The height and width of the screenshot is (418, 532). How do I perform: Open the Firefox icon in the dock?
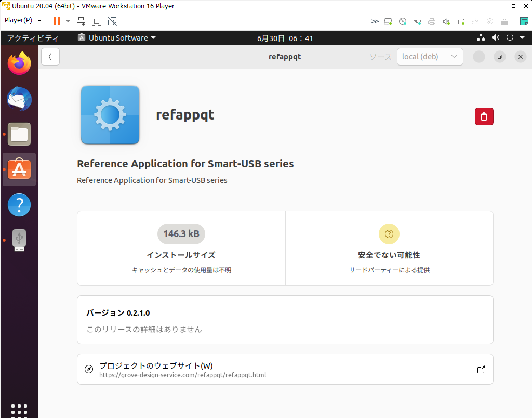(x=19, y=63)
